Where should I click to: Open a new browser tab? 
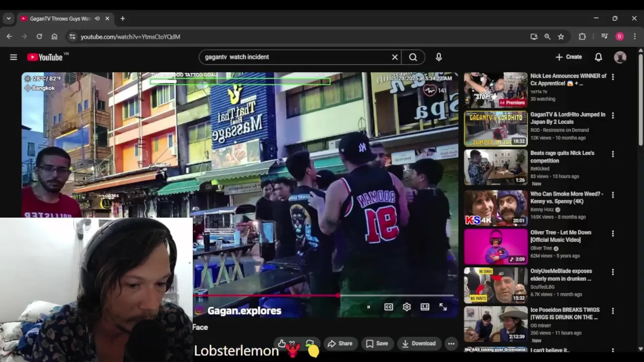click(122, 19)
